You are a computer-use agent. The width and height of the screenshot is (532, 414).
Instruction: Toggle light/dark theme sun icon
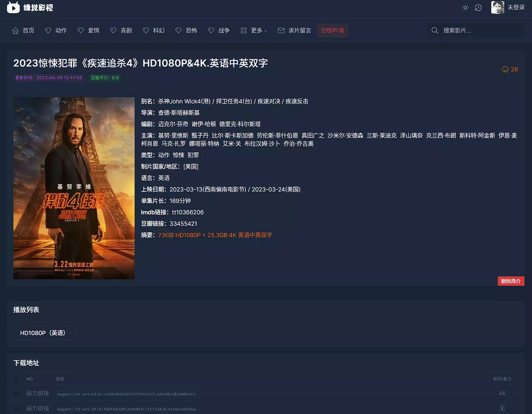(465, 8)
